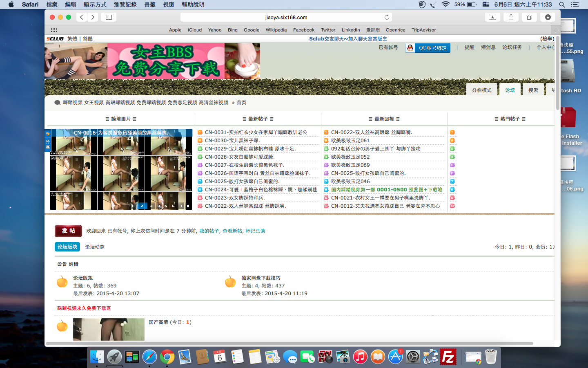588x368 pixels.
Task: Open the TripAdvisor favorites bar link
Action: (x=423, y=30)
